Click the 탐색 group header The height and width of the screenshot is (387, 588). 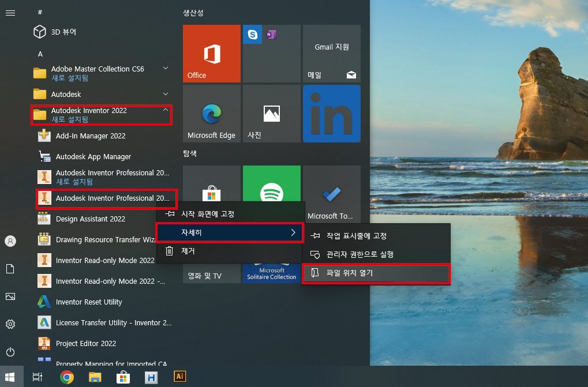[x=190, y=153]
